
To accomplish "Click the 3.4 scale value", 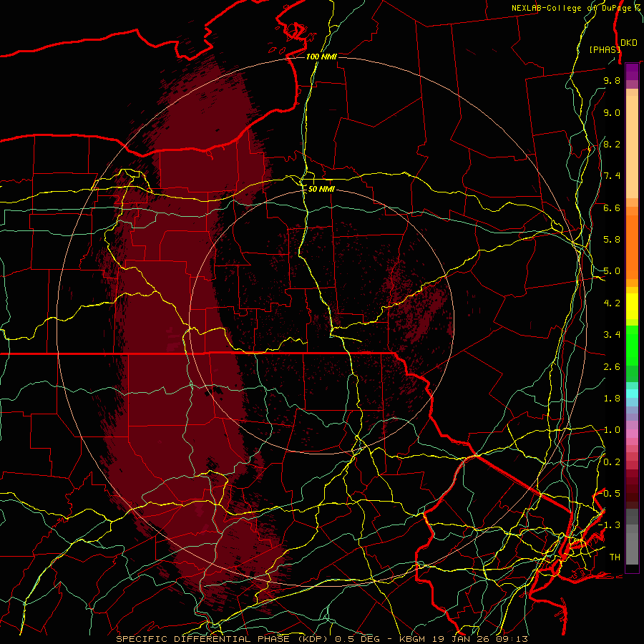I will (x=612, y=335).
